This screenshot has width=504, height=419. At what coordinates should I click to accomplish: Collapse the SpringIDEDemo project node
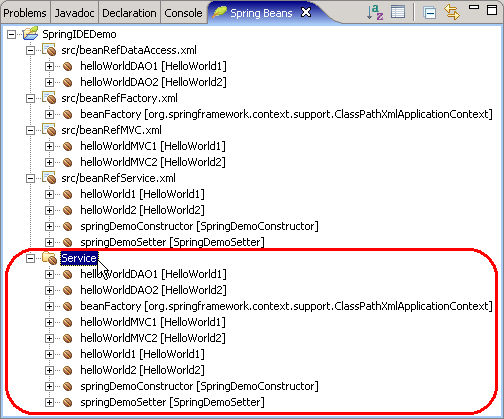pyautogui.click(x=11, y=34)
